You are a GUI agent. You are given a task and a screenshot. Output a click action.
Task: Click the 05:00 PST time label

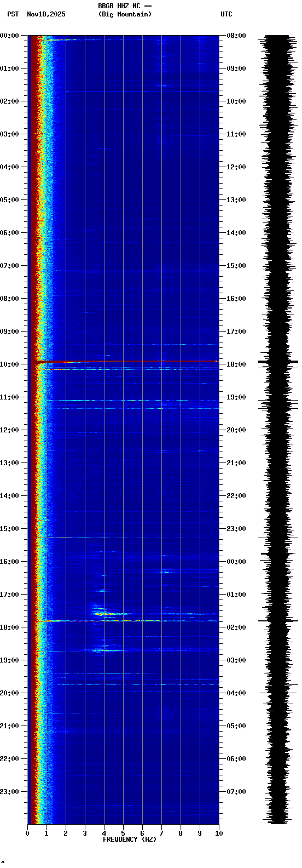[x=9, y=200]
